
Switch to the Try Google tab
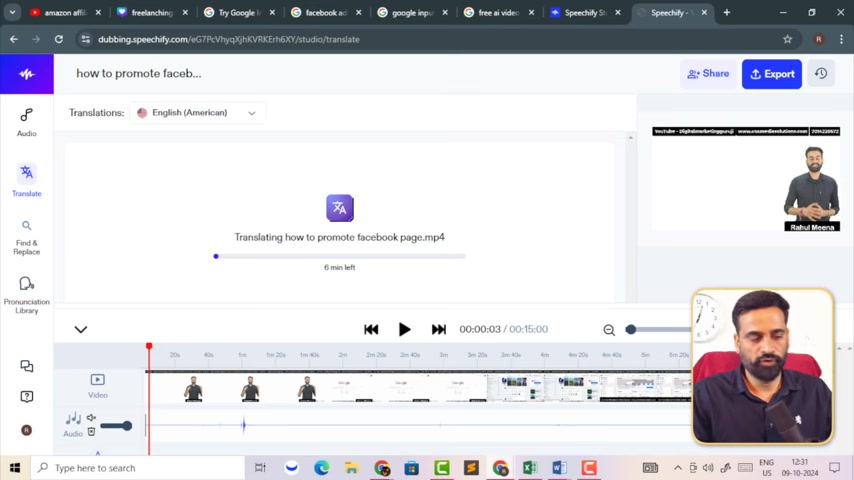pyautogui.click(x=239, y=13)
